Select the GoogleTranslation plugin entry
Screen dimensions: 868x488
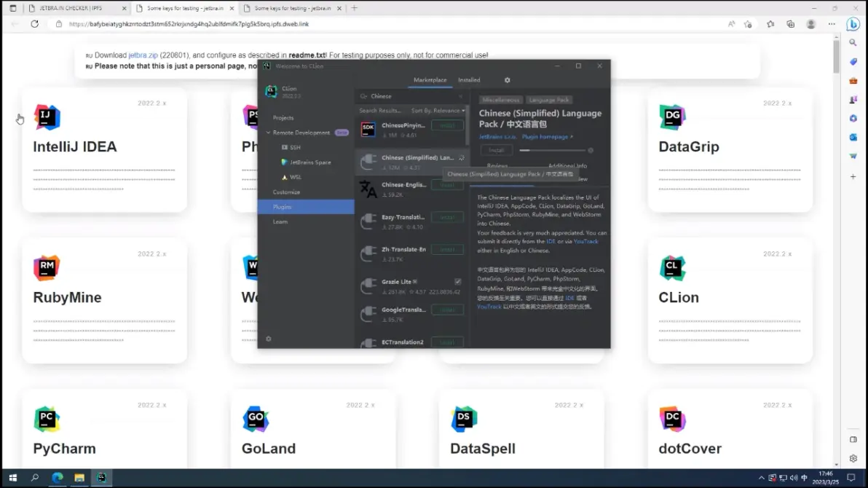click(412, 314)
